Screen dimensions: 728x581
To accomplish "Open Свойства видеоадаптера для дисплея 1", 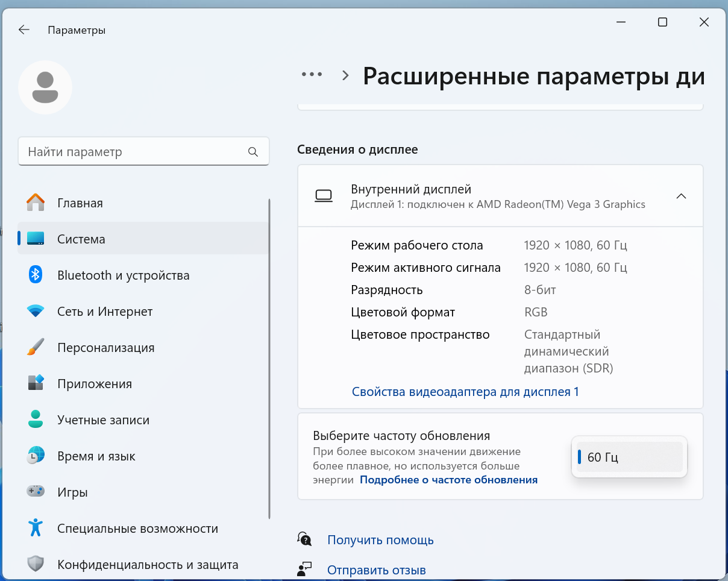I will click(x=465, y=392).
